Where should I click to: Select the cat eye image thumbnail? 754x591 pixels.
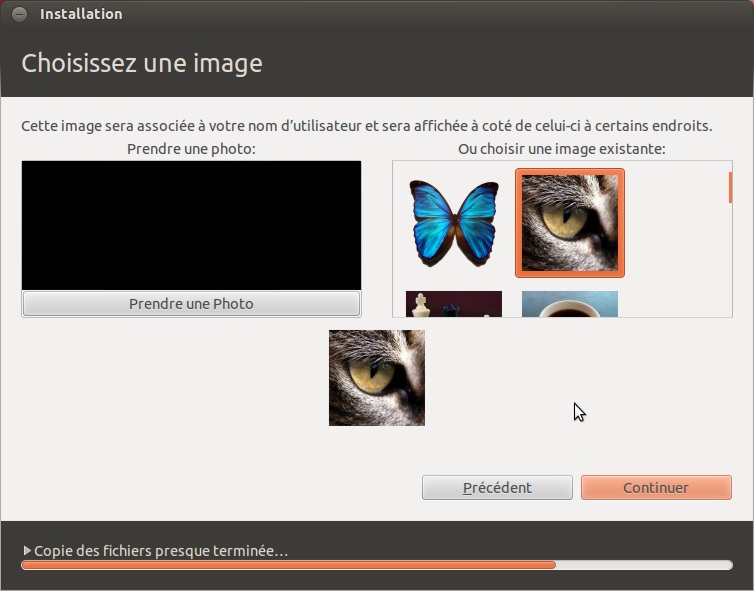(x=570, y=223)
